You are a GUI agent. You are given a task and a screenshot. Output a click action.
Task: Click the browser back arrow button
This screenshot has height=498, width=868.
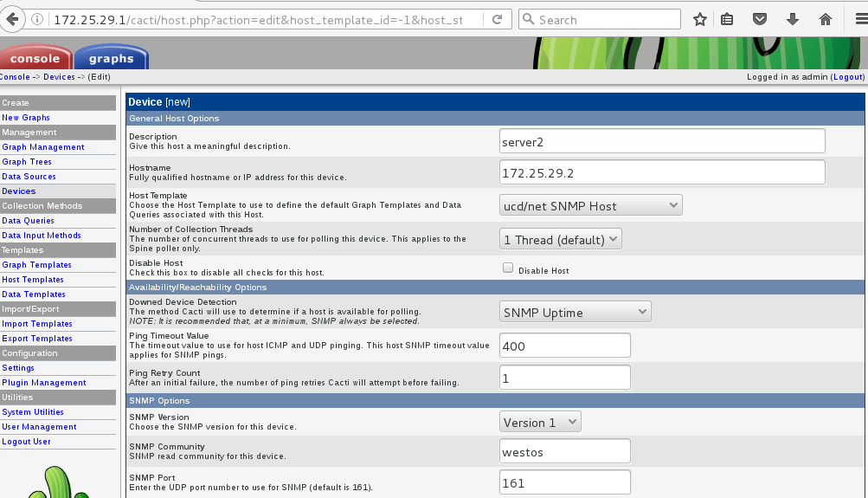tap(12, 19)
